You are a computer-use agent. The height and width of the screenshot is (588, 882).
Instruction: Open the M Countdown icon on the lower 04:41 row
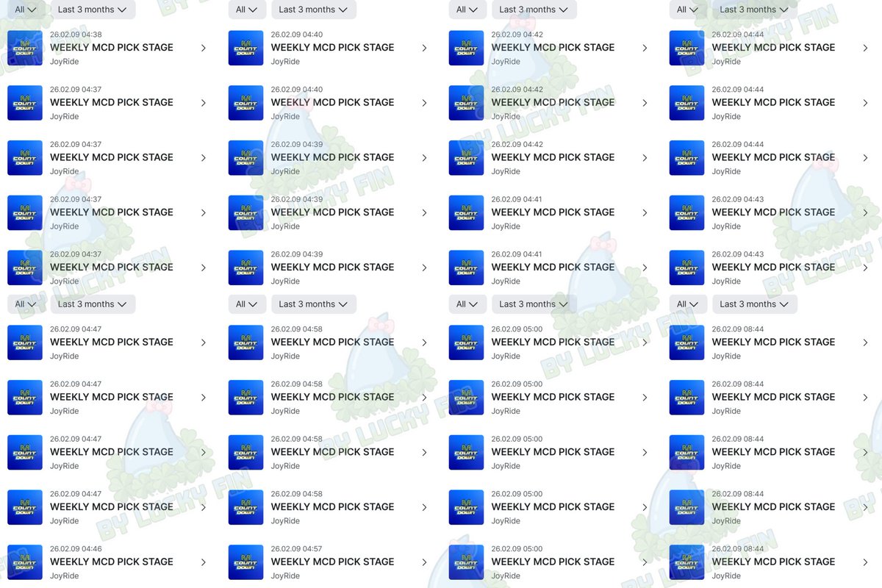coord(466,268)
